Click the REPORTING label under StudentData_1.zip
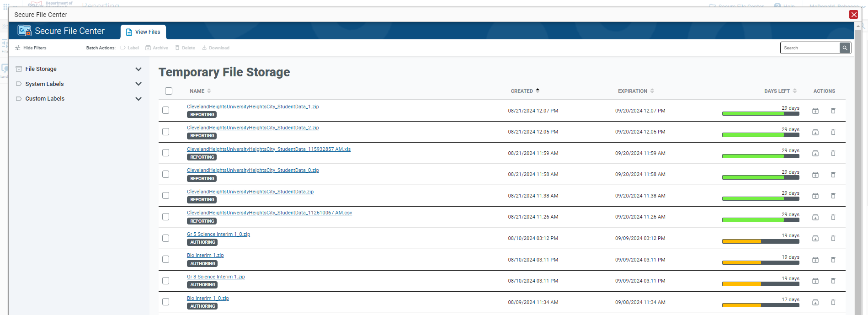 202,115
